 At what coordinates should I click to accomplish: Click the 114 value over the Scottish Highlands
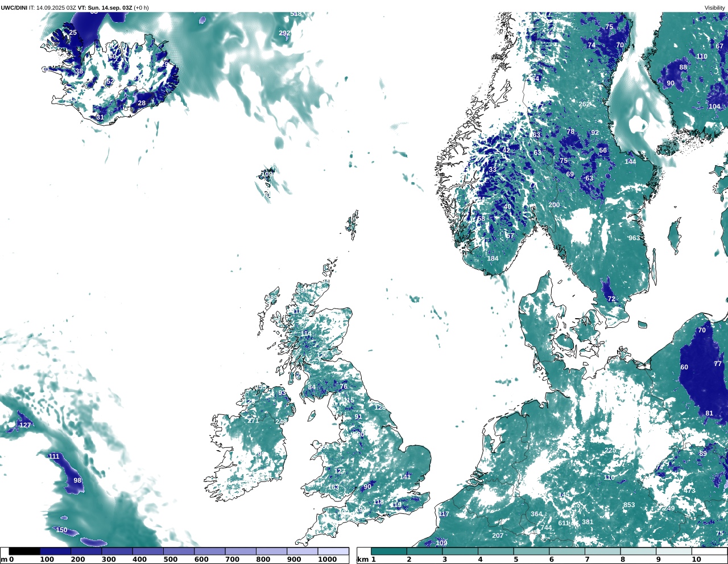pyautogui.click(x=306, y=334)
